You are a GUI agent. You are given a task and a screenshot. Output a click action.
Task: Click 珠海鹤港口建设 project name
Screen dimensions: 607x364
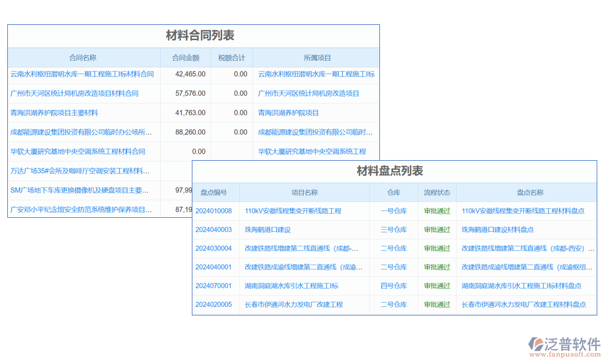(x=268, y=230)
